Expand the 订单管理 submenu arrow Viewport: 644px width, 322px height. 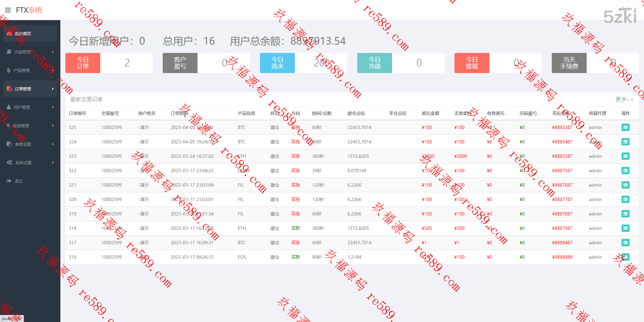tap(53, 89)
